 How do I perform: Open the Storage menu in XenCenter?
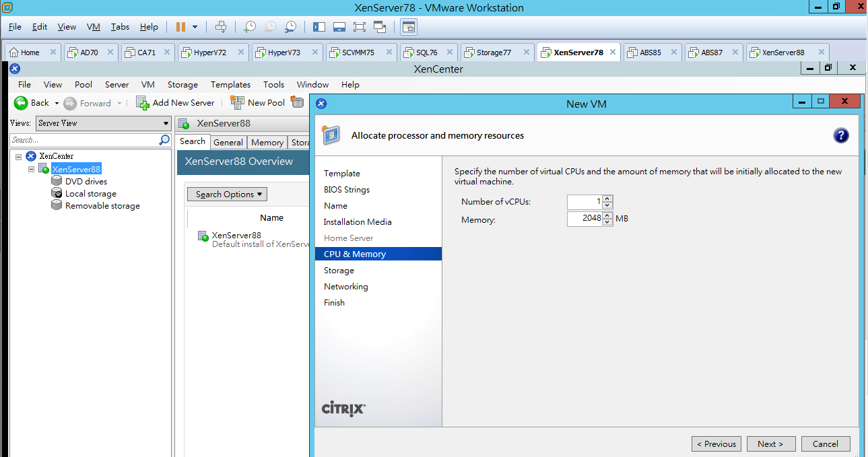coord(182,84)
